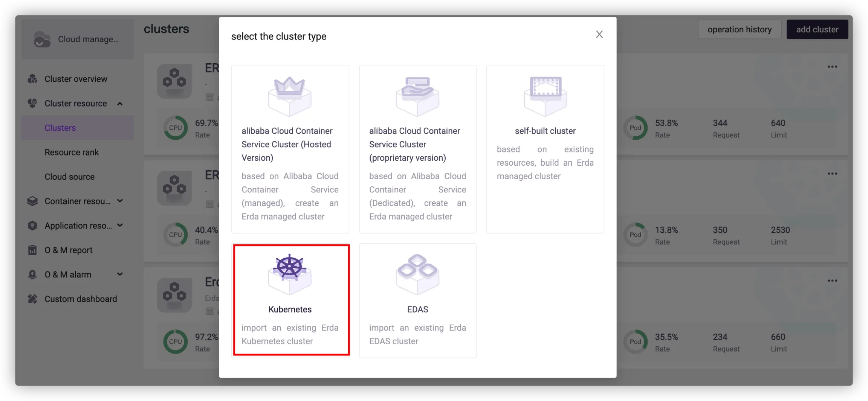Go to Resource rank page
The width and height of the screenshot is (868, 401).
coord(72,152)
